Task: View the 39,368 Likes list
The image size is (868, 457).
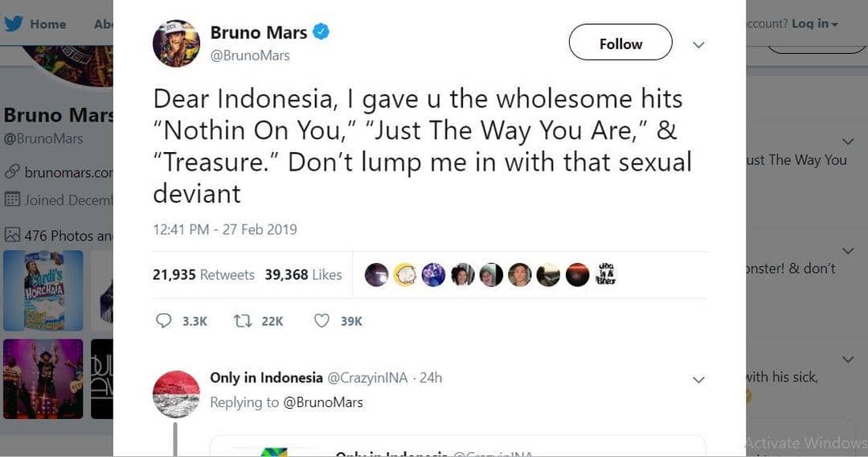Action: click(x=303, y=274)
